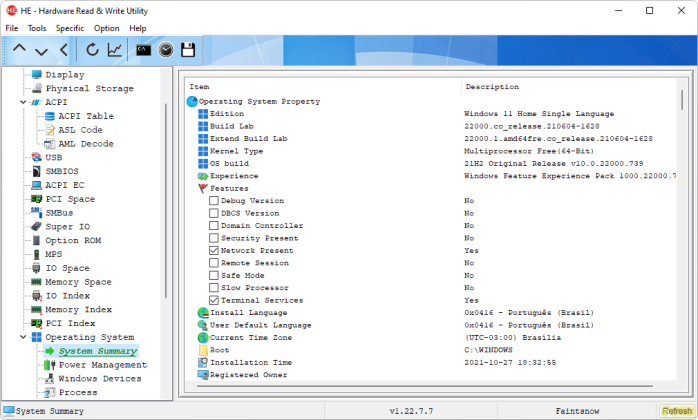Select the Edition row
698x420 pixels.
coord(431,114)
